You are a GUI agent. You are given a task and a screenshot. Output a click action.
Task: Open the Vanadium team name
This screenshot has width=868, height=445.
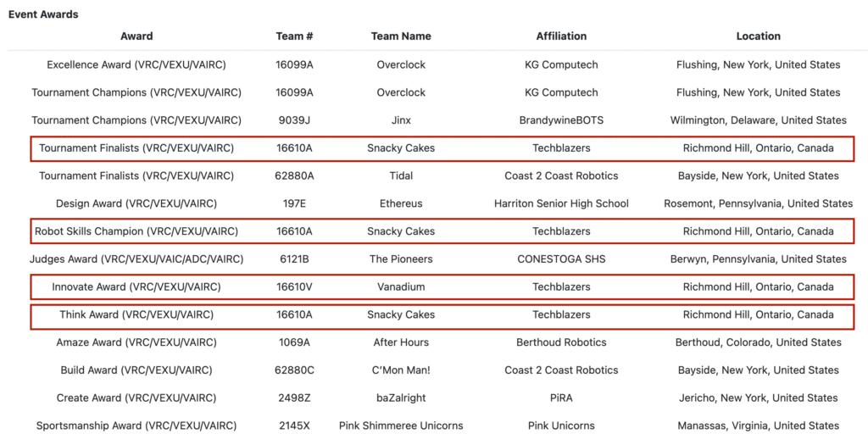[401, 287]
